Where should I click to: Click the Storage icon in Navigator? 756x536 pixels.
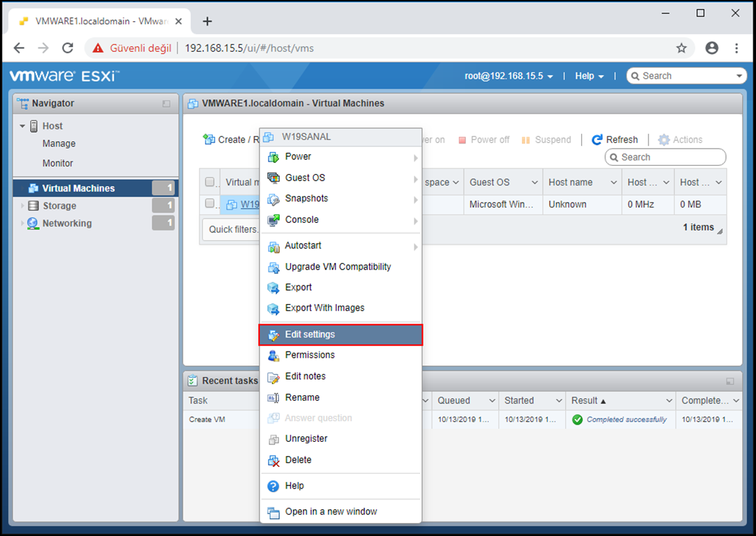(34, 206)
